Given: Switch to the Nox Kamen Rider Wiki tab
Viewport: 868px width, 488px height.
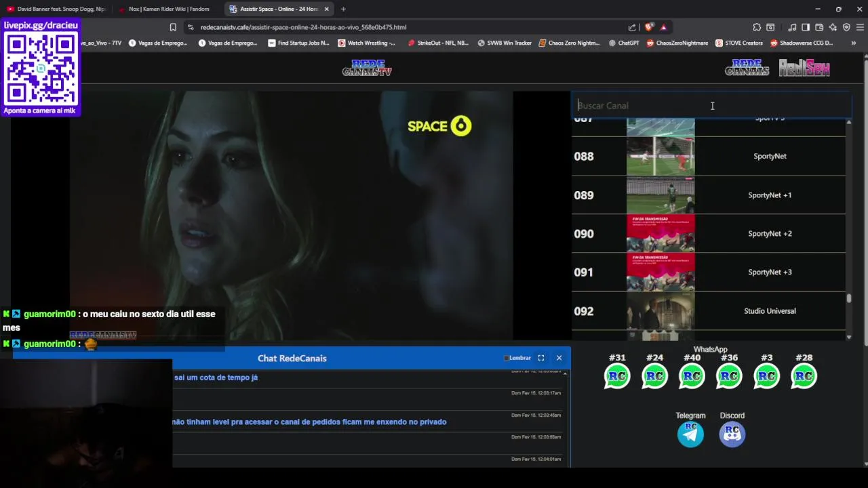Looking at the screenshot, I should click(166, 9).
